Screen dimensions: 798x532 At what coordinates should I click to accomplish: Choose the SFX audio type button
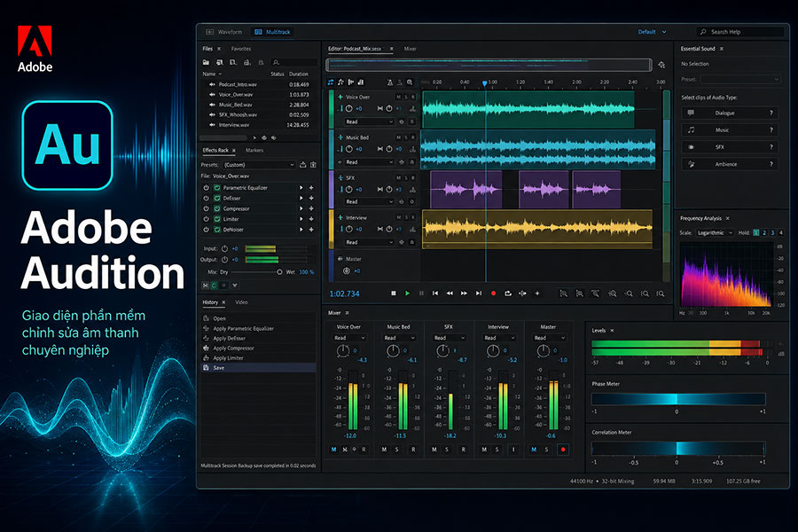click(x=730, y=146)
